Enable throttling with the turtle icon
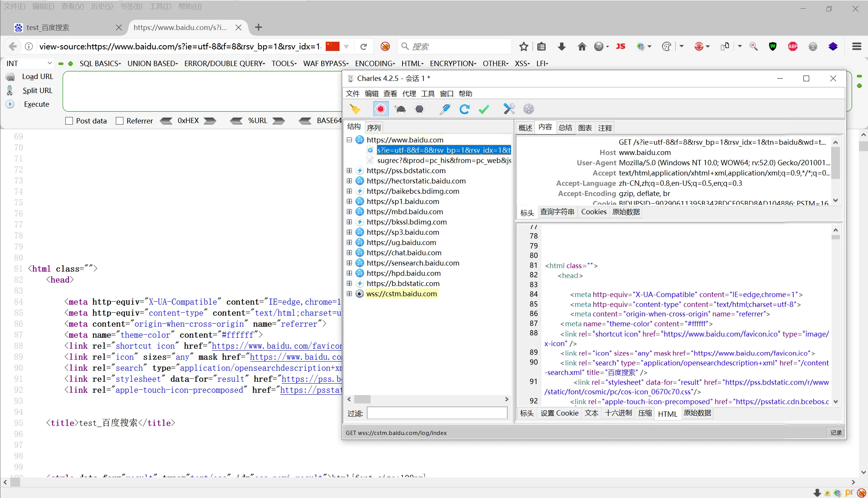The image size is (868, 498). click(400, 109)
